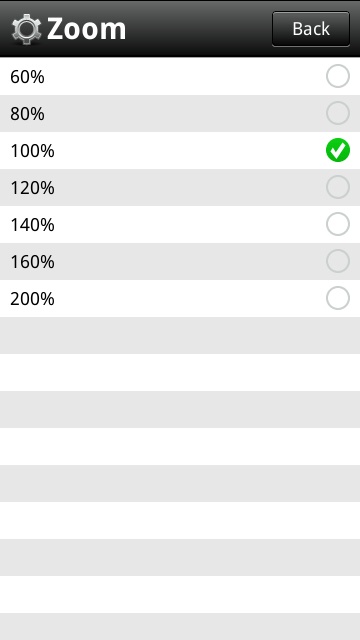Tap the 140% text entry
The image size is (360, 640).
tap(32, 225)
